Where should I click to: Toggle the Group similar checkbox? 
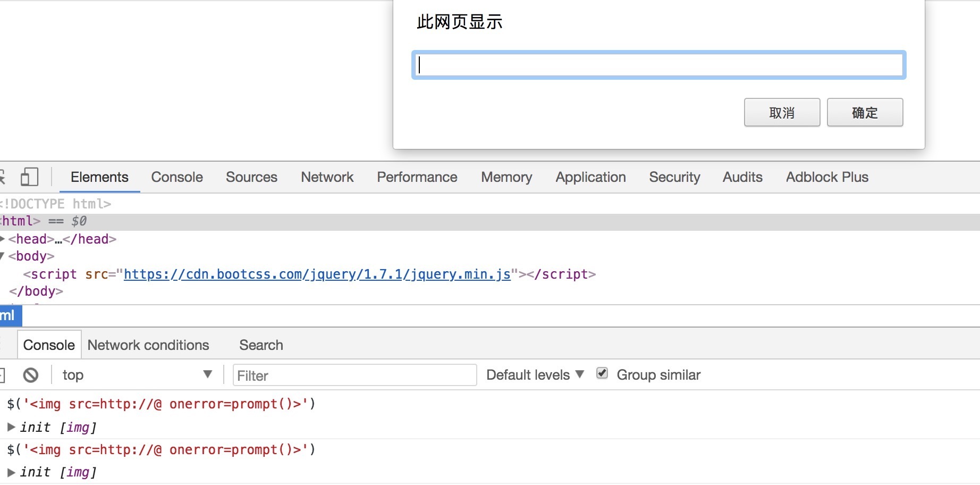coord(602,373)
